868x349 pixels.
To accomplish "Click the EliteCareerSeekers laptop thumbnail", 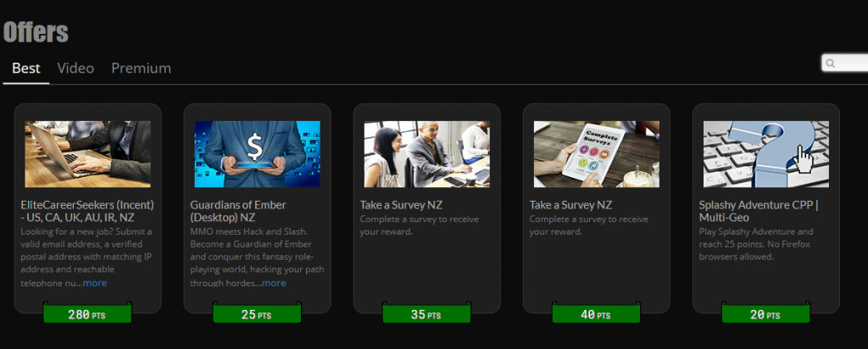I will (87, 154).
